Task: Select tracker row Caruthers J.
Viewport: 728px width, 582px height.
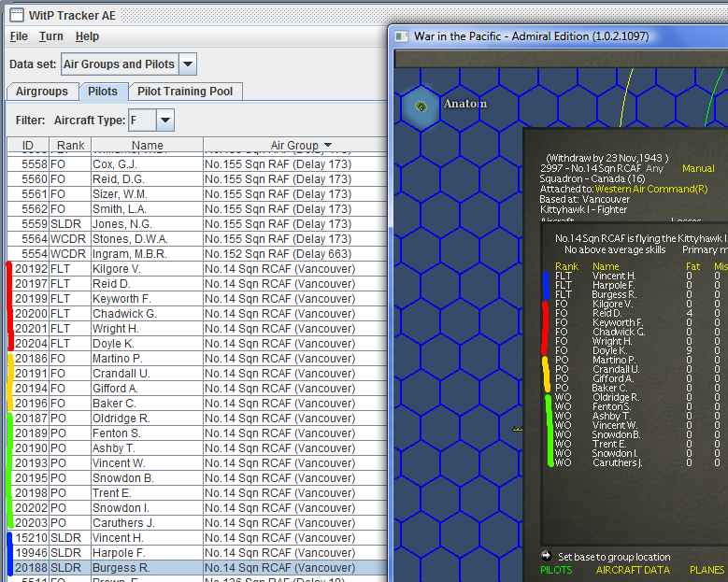Action: [x=197, y=522]
